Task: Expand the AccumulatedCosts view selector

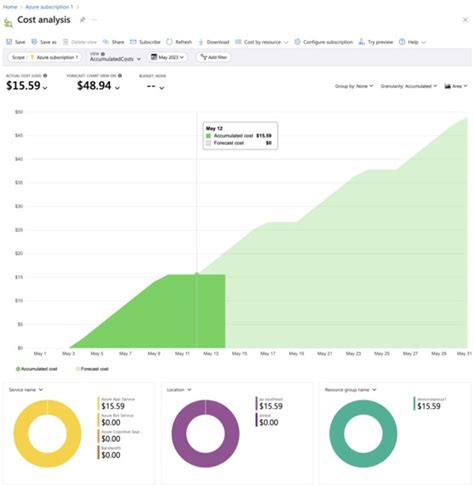Action: point(115,57)
